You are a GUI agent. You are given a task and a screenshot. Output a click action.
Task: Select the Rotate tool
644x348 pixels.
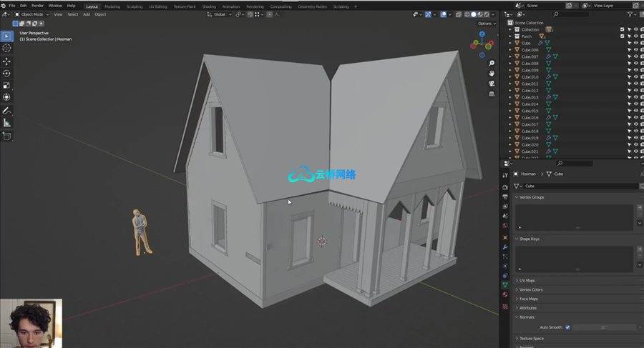click(x=6, y=73)
